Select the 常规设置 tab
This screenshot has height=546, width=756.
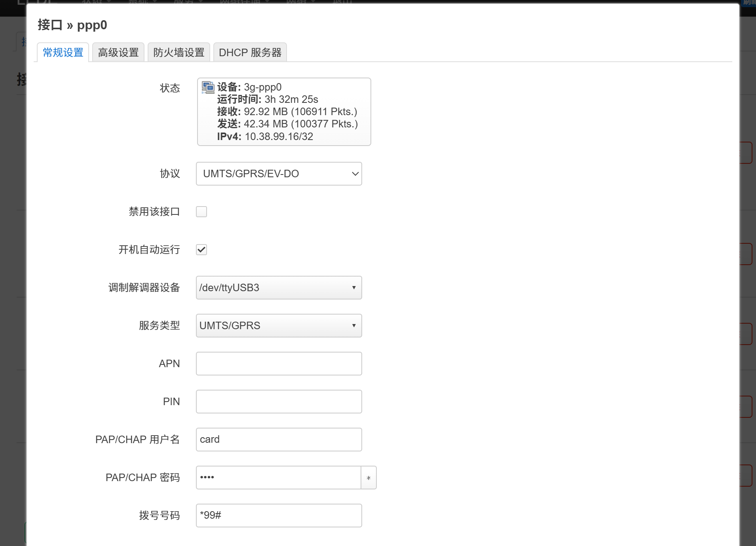point(63,52)
